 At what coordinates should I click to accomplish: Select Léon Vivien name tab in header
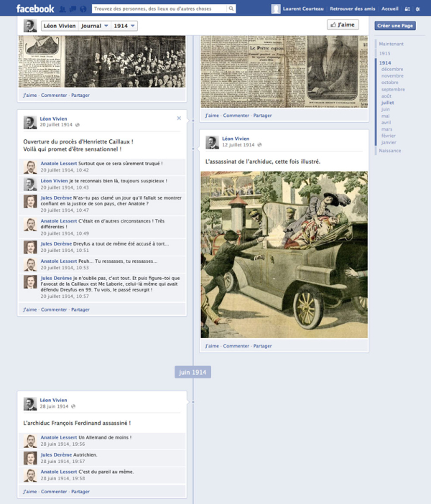click(60, 26)
